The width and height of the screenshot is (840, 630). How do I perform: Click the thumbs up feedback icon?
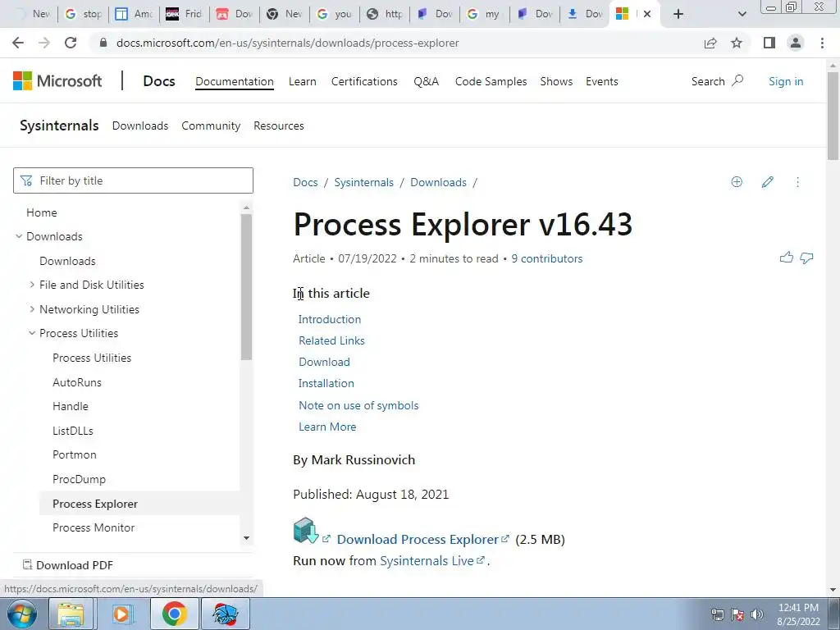point(787,258)
